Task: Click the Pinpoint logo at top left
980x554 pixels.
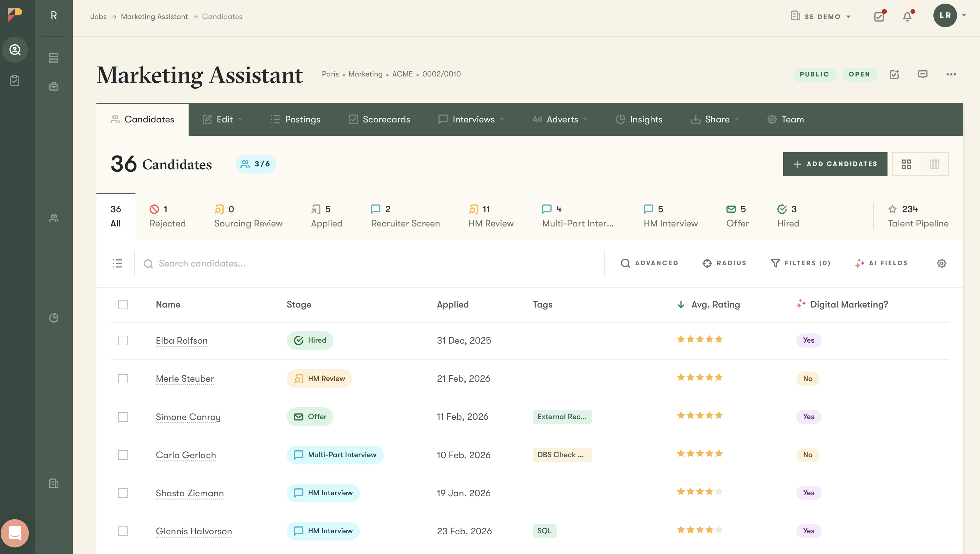Action: tap(15, 15)
